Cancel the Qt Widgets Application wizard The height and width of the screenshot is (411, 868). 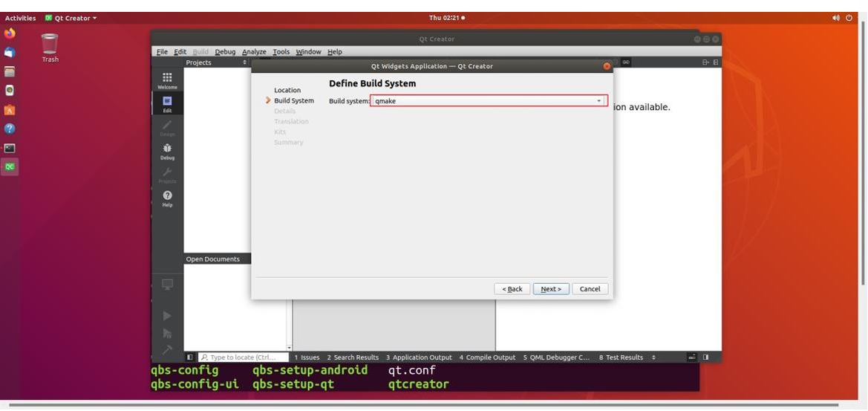point(590,289)
